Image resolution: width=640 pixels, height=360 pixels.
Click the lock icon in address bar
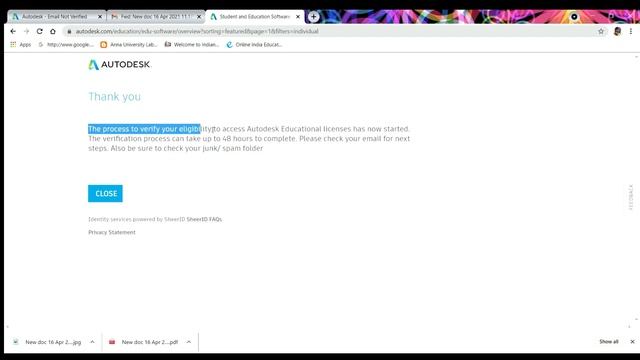click(x=69, y=31)
